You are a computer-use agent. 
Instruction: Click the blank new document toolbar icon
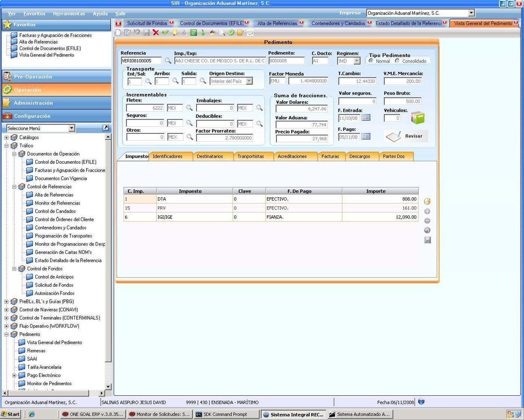[x=118, y=32]
